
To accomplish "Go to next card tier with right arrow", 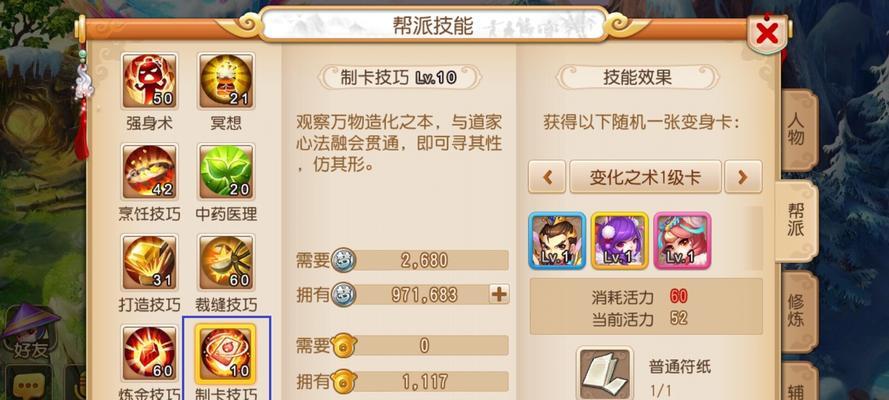I will (743, 177).
